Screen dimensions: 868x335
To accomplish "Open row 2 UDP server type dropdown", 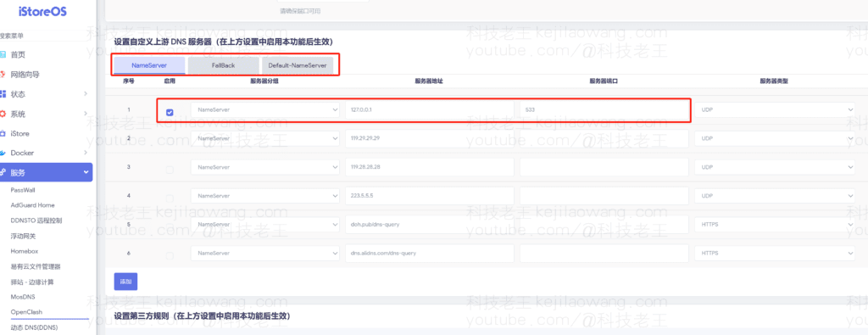I will click(x=775, y=138).
